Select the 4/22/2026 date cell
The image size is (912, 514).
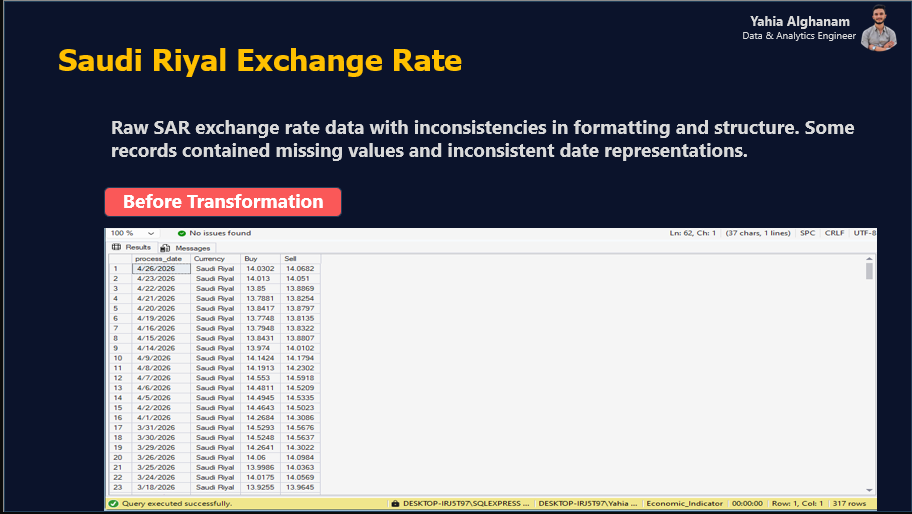click(x=161, y=288)
